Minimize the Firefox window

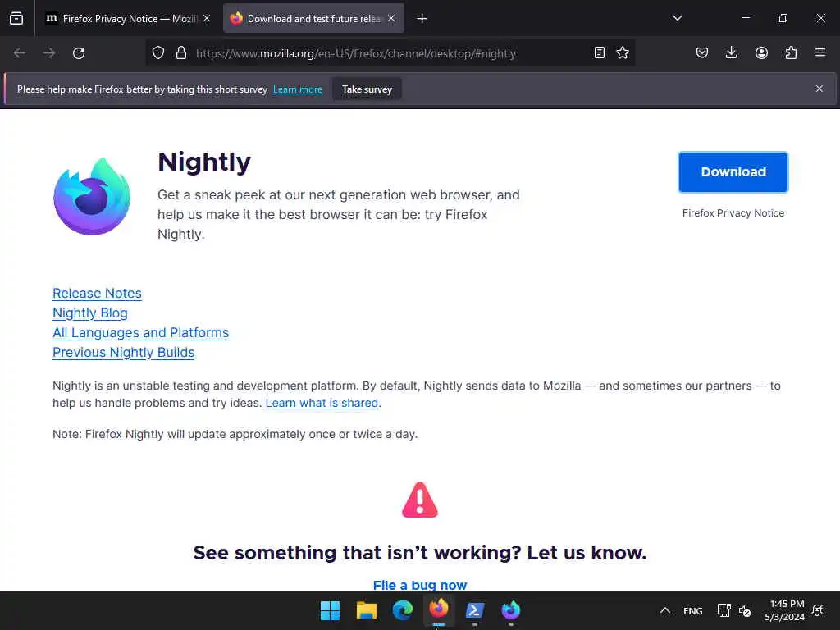coord(745,18)
